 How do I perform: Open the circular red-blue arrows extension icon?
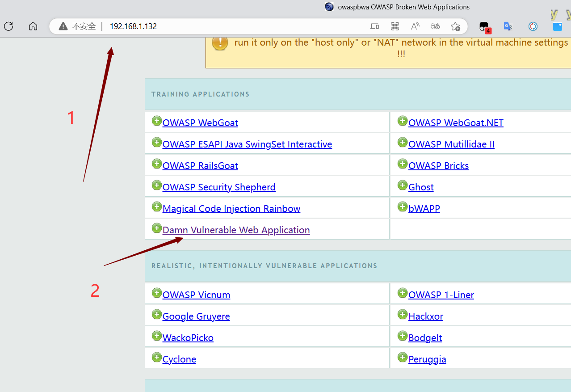533,26
